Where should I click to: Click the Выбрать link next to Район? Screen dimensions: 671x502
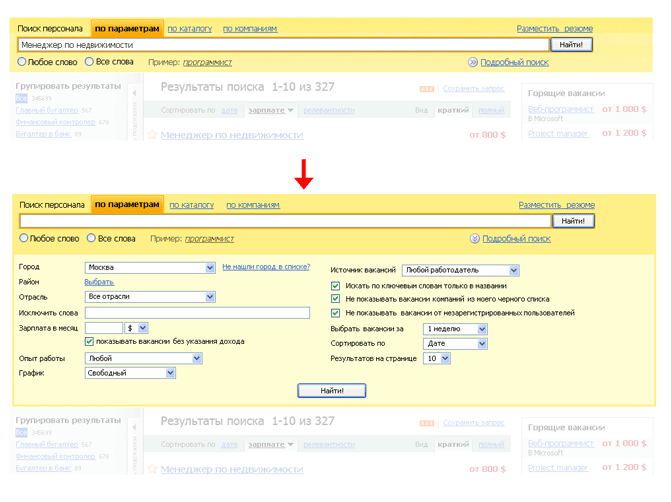coord(99,282)
